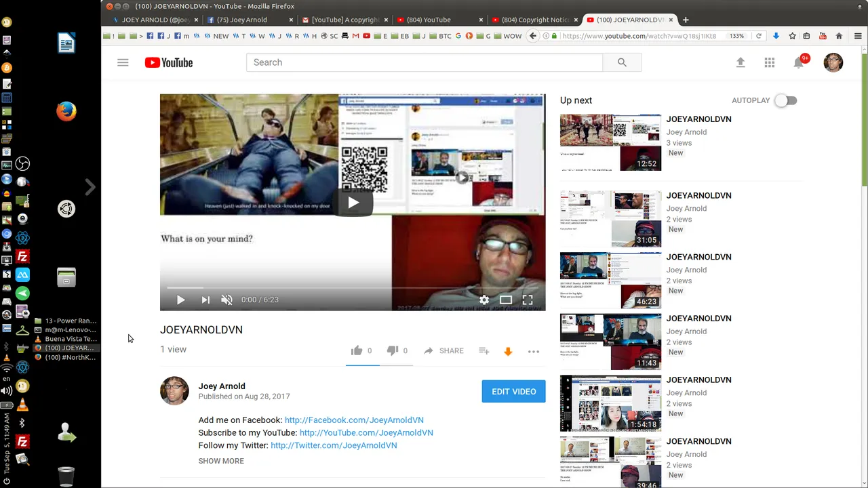The image size is (868, 488).
Task: Go to Firefox home page icon
Action: (839, 36)
